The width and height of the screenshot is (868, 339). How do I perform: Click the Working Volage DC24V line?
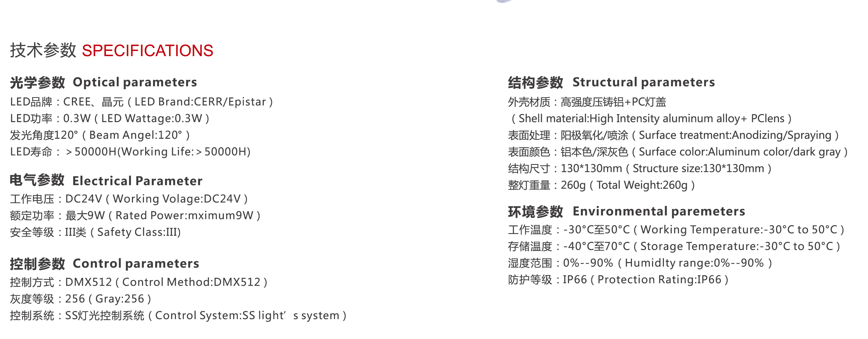tap(129, 199)
